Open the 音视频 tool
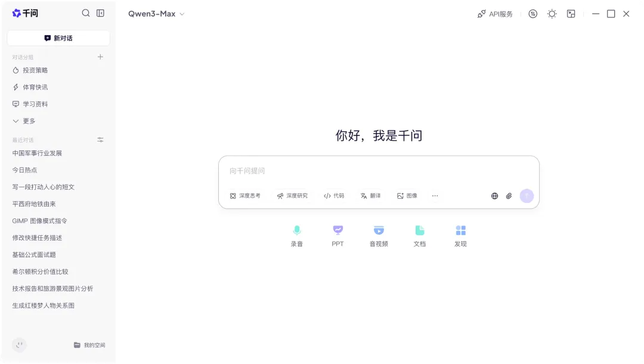The height and width of the screenshot is (364, 644). 379,236
